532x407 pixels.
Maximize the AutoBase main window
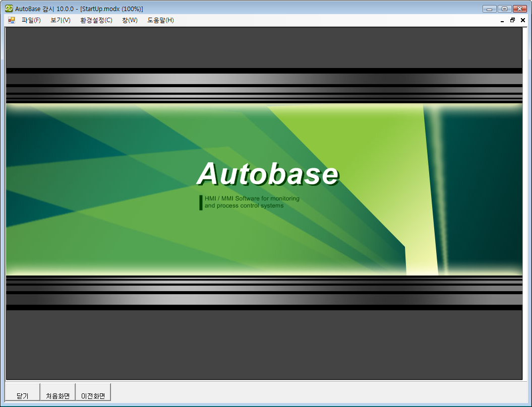tap(505, 9)
